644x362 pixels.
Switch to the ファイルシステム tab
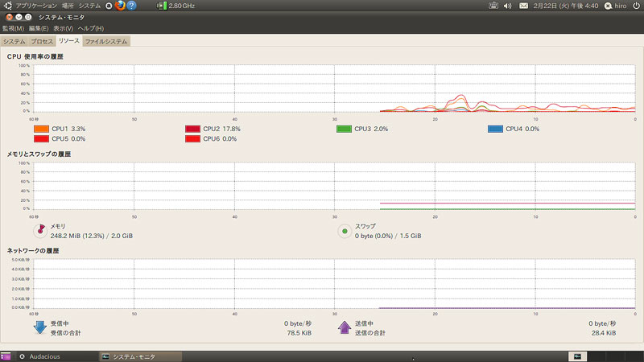pyautogui.click(x=106, y=41)
